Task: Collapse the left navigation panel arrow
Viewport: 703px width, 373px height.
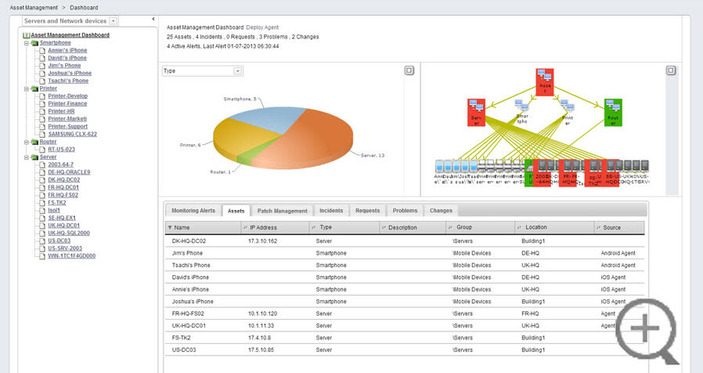Action: click(153, 19)
